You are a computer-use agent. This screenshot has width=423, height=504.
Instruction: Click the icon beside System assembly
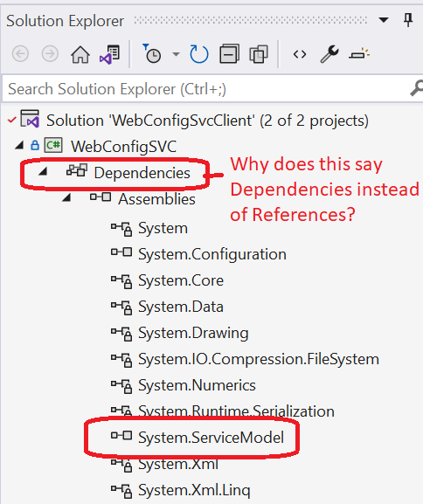[x=121, y=229]
